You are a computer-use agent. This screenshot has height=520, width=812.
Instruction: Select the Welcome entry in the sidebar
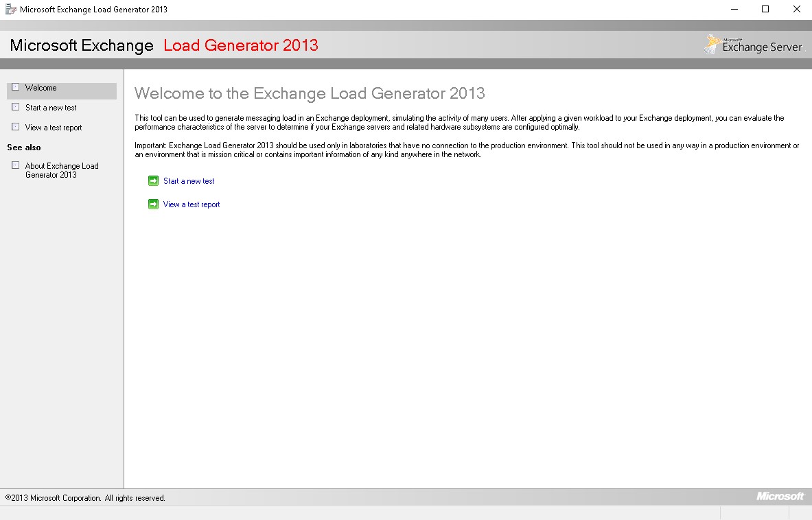coord(41,88)
